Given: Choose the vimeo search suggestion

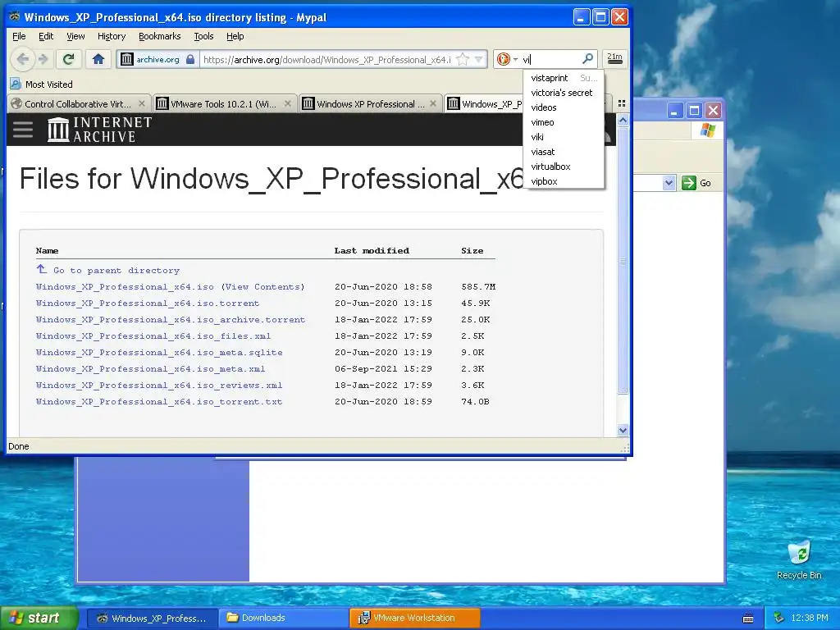Looking at the screenshot, I should click(564, 123).
